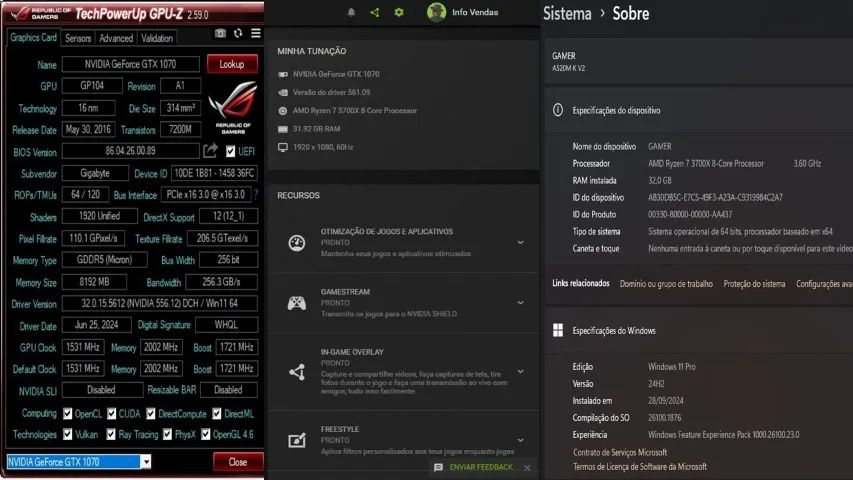Open Termos de Licença de Software link

click(640, 466)
